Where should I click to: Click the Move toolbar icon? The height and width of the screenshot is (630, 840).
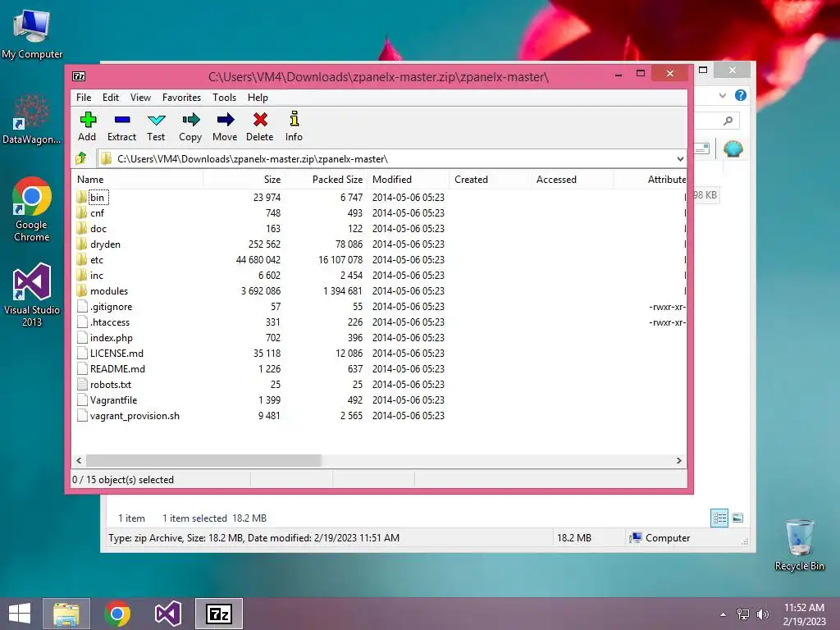pos(226,120)
